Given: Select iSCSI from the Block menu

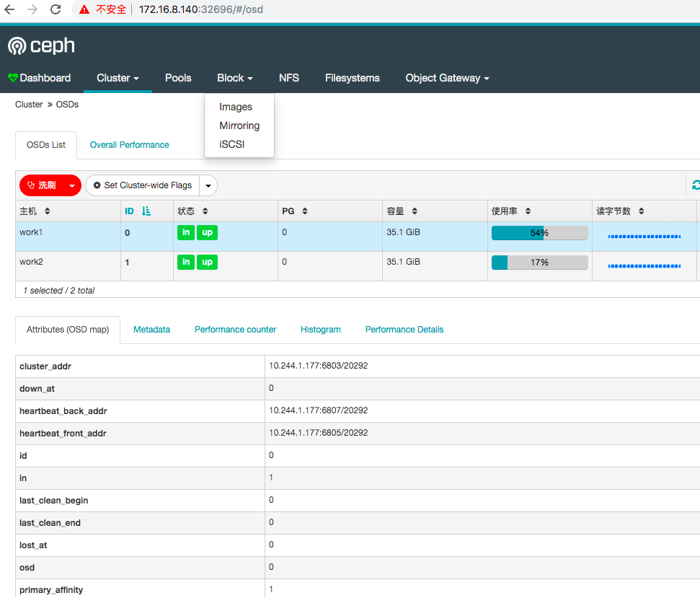Looking at the screenshot, I should click(x=231, y=145).
